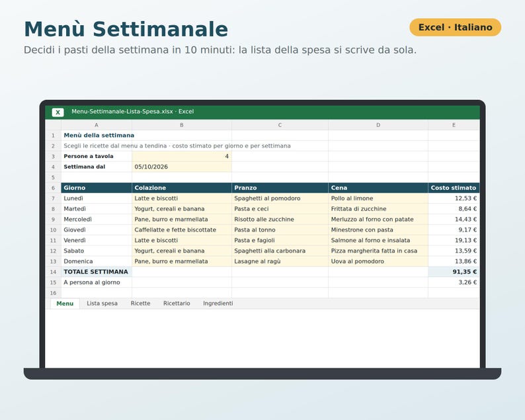Select the cost cell 12,53 €

(454, 198)
